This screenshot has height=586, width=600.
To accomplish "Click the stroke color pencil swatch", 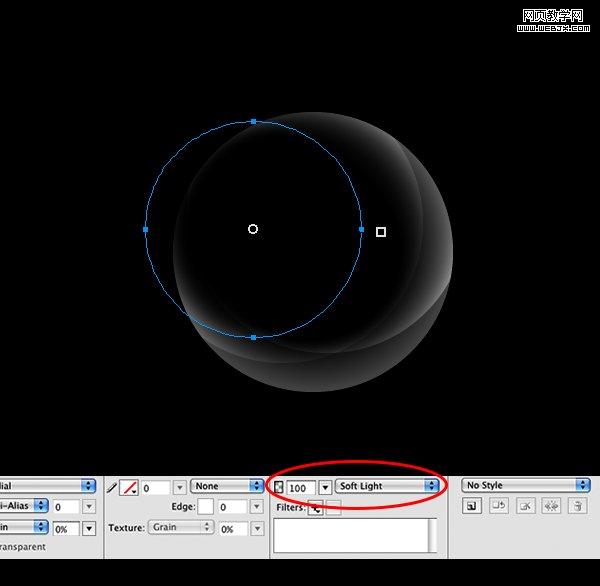I will coord(129,487).
